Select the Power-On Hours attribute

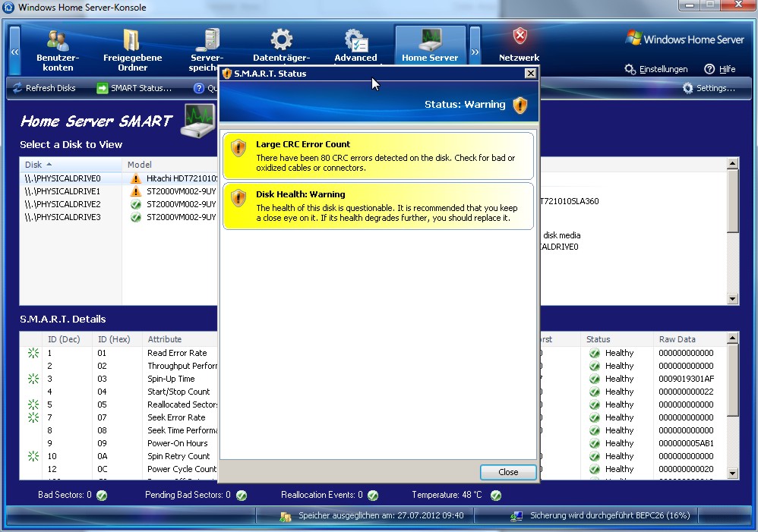click(178, 443)
